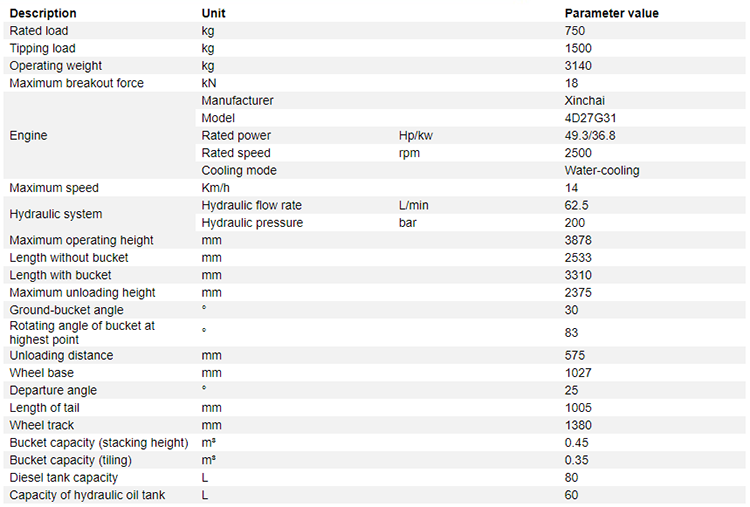The image size is (750, 507).
Task: Select the Wheel base value 1027
Action: [x=578, y=373]
